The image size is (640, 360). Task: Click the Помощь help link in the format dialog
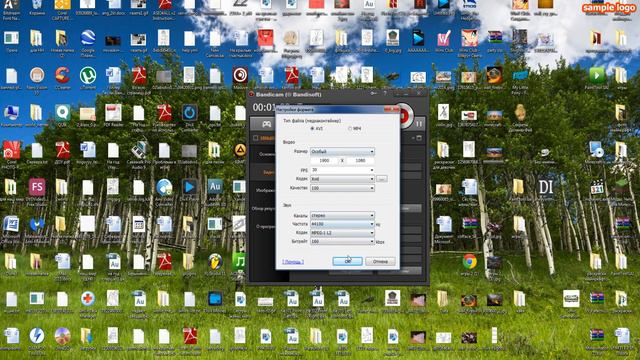coord(293,262)
